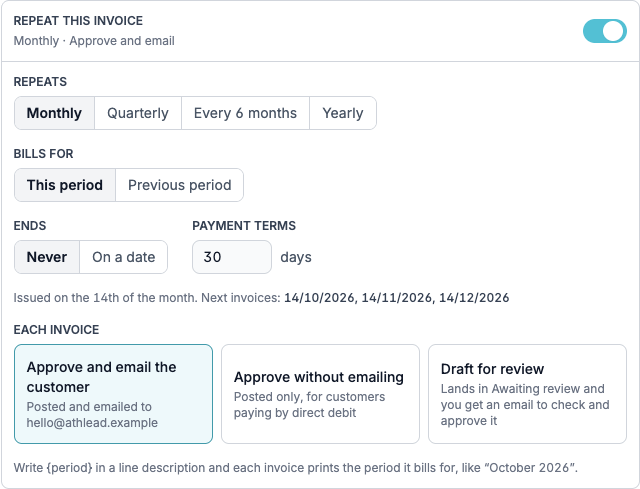
Task: Click the 'Monthly · Approve and email' summary
Action: tap(94, 41)
